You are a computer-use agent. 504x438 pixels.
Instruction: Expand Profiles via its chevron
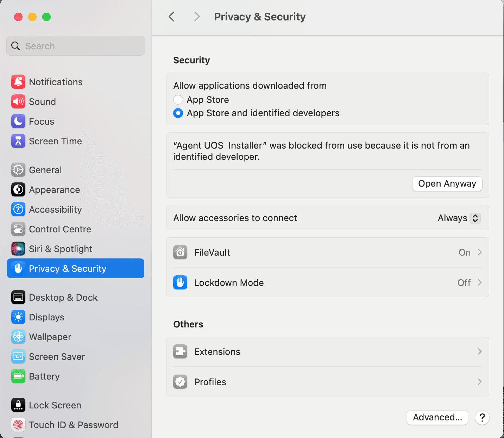tap(480, 382)
